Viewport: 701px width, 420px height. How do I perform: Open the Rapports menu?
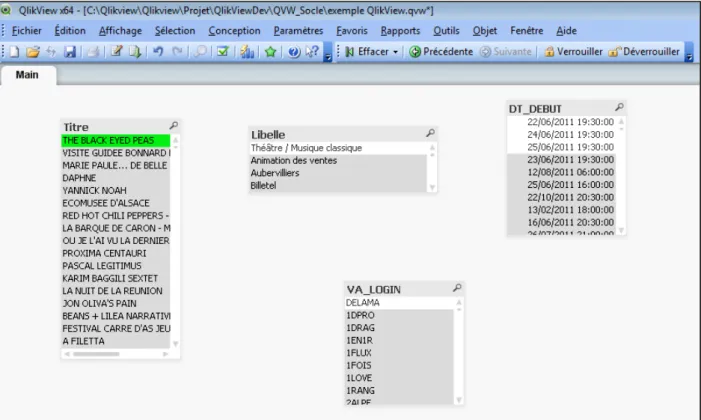coord(400,31)
